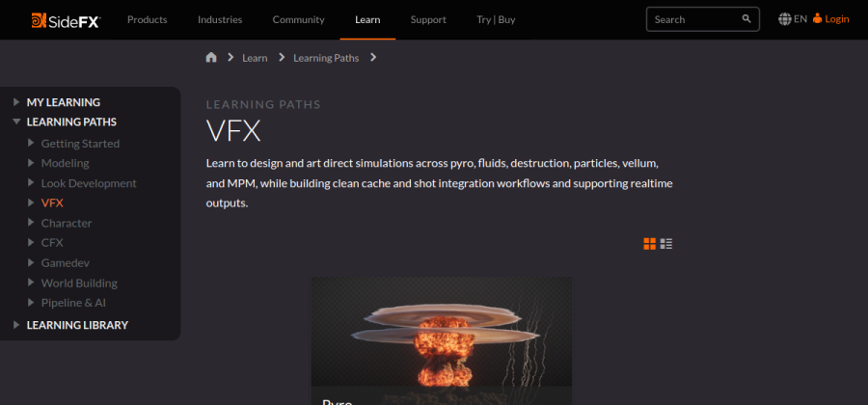The image size is (868, 405).
Task: Open the Learn menu
Action: point(367,19)
